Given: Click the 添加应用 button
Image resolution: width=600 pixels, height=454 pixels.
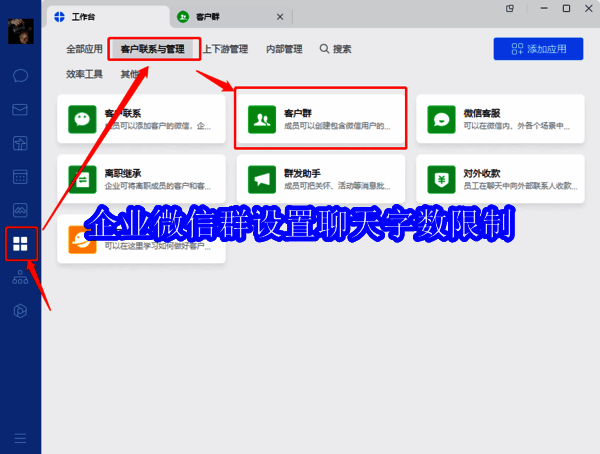Looking at the screenshot, I should point(538,49).
